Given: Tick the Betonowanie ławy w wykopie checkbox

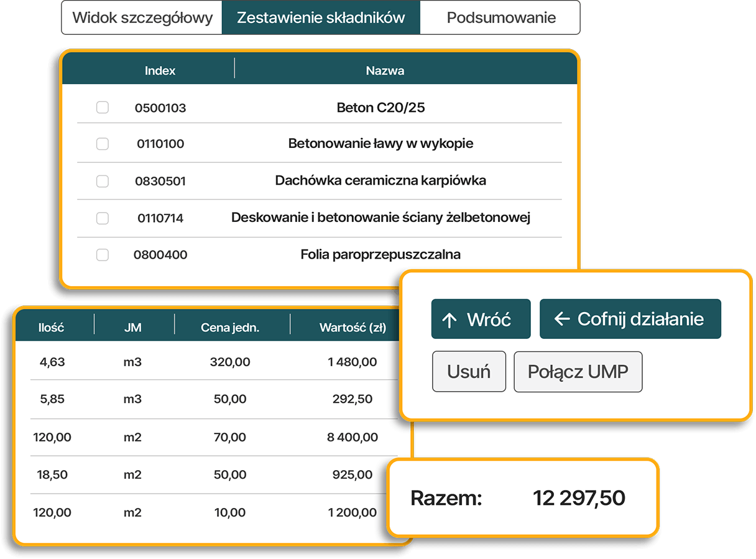Looking at the screenshot, I should click(103, 144).
